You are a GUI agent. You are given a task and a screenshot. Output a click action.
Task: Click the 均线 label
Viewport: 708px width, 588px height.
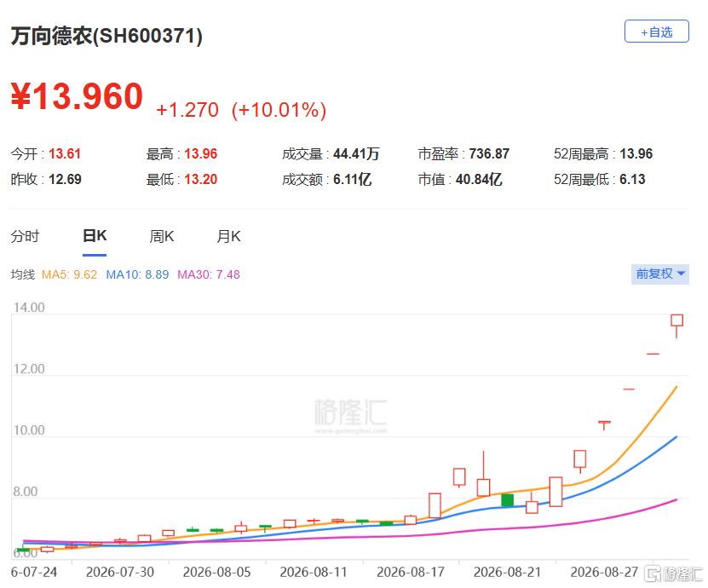pyautogui.click(x=22, y=274)
